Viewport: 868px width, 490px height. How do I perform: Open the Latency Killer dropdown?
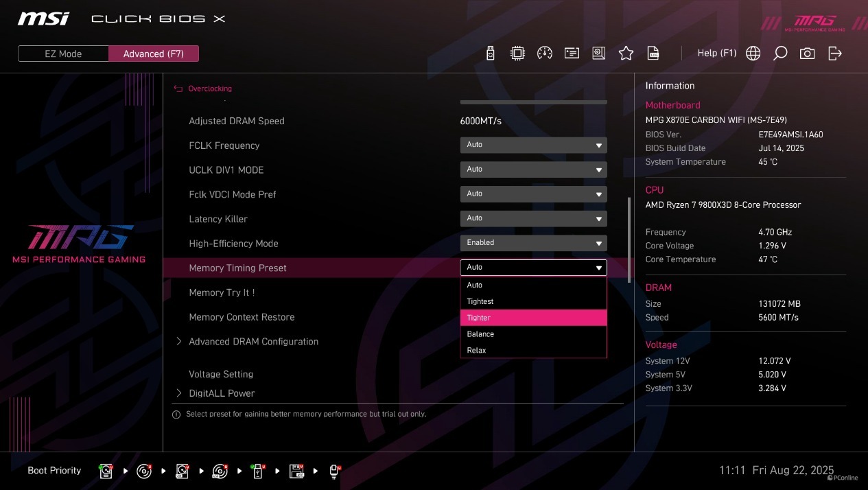click(533, 218)
